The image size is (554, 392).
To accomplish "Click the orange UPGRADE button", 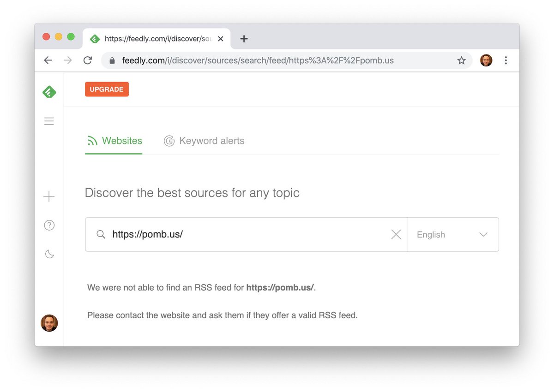I will coord(107,89).
